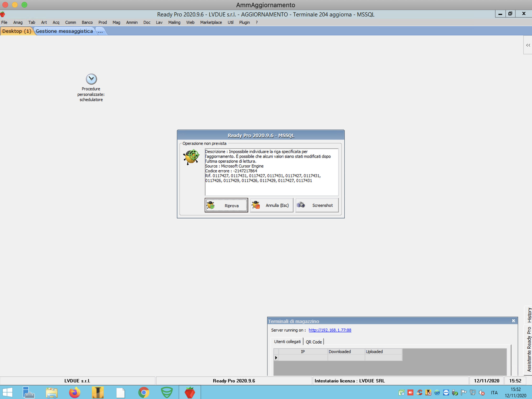Image resolution: width=532 pixels, height=399 pixels.
Task: Click the IP column header
Action: [303, 352]
